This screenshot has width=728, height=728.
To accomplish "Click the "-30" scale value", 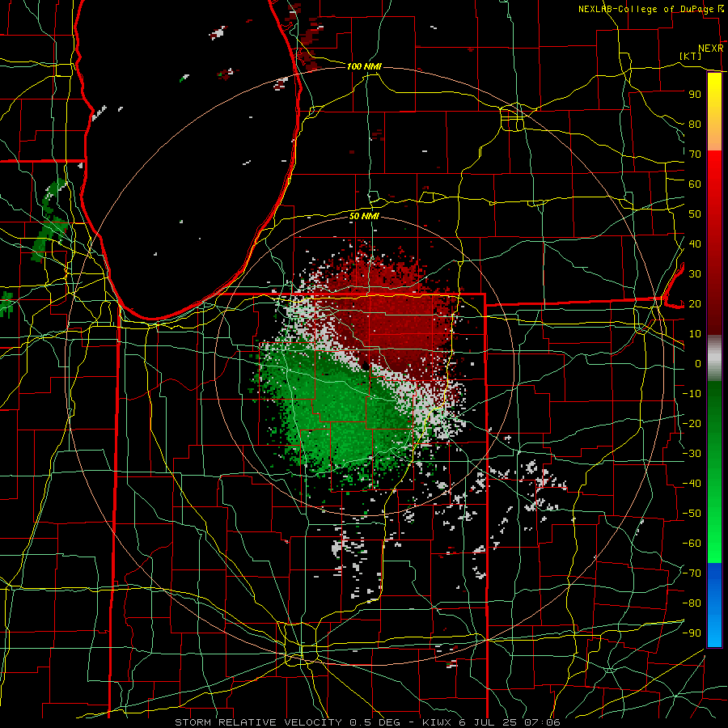I will click(692, 454).
